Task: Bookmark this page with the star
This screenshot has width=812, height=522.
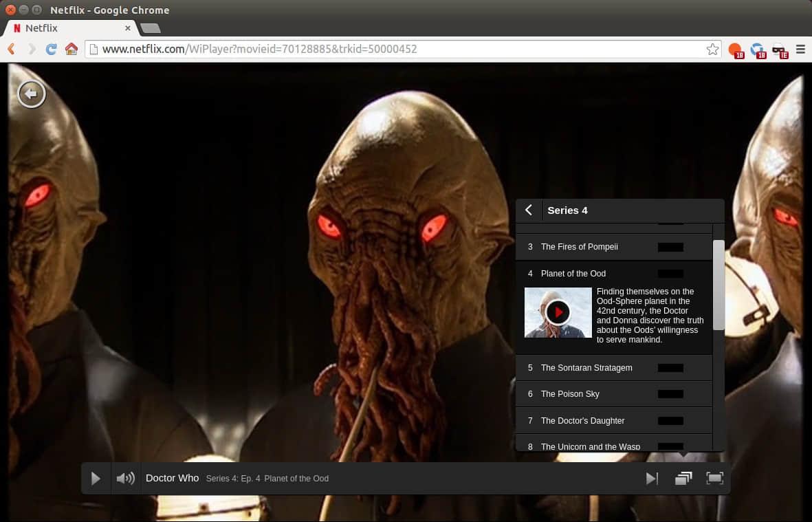Action: click(x=712, y=50)
